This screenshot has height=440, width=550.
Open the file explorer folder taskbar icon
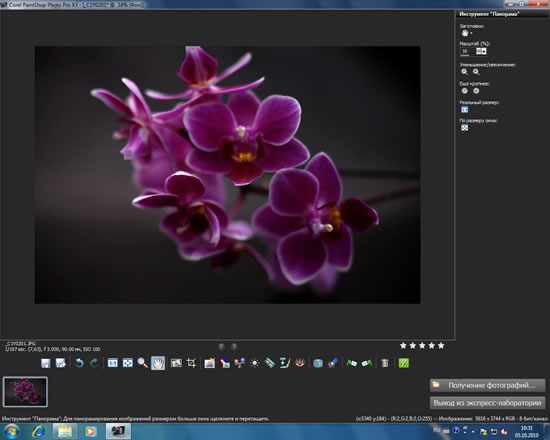click(x=65, y=432)
